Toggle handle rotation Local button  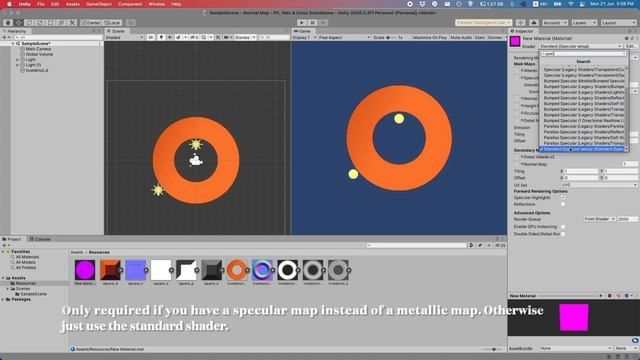112,23
